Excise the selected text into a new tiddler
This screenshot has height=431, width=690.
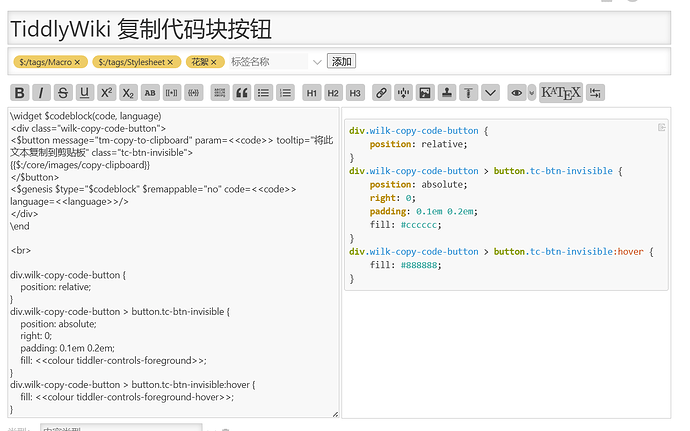click(x=403, y=93)
